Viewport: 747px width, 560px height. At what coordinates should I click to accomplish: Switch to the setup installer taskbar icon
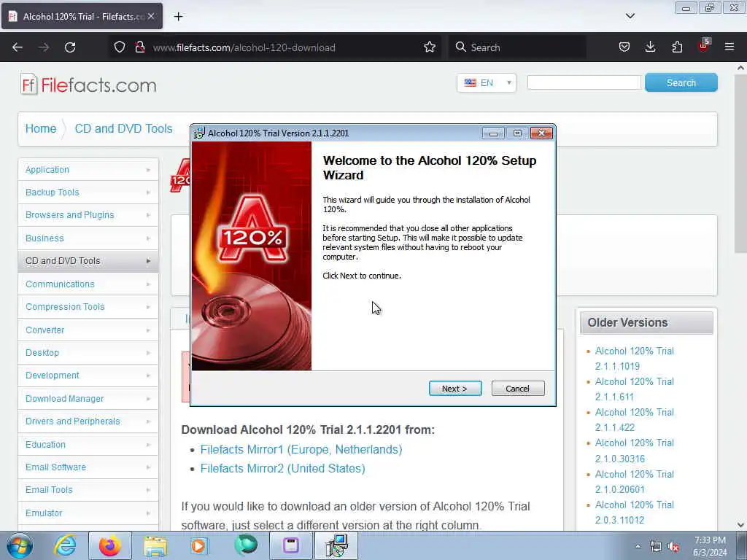[x=336, y=545]
